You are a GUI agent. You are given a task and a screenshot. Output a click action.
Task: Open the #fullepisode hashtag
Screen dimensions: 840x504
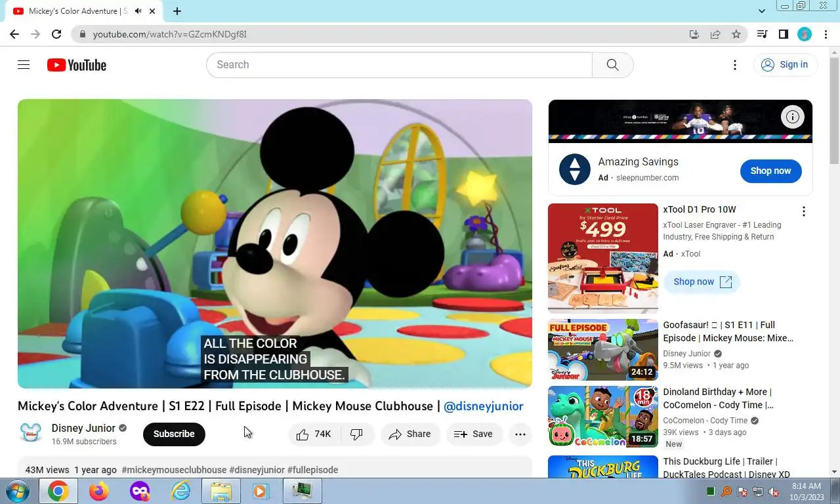pos(312,470)
